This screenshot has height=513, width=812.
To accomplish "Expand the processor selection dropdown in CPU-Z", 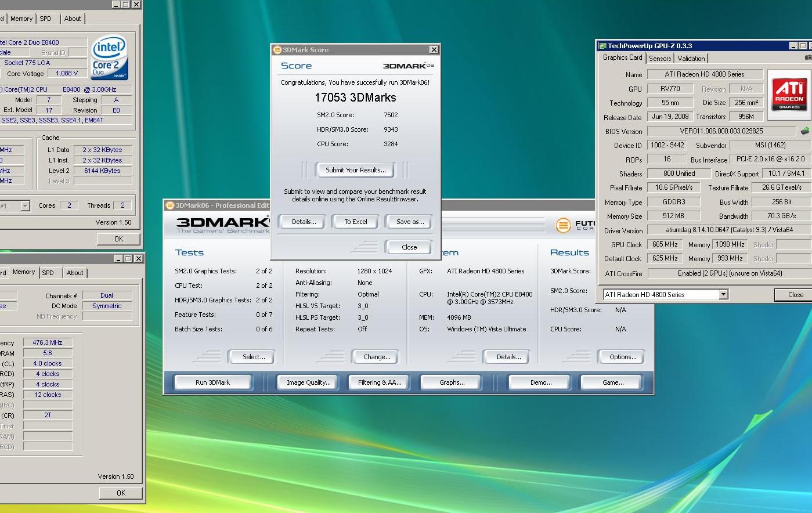I will coord(25,206).
